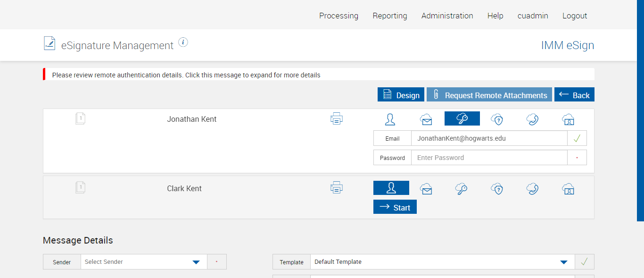Toggle the selected in-person option for Clark Kent
644x278 pixels.
(391, 188)
